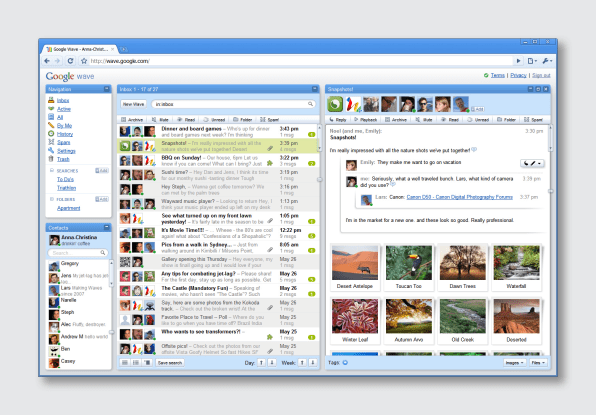
Task: Click Playback in the wave toolbar
Action: coord(365,119)
